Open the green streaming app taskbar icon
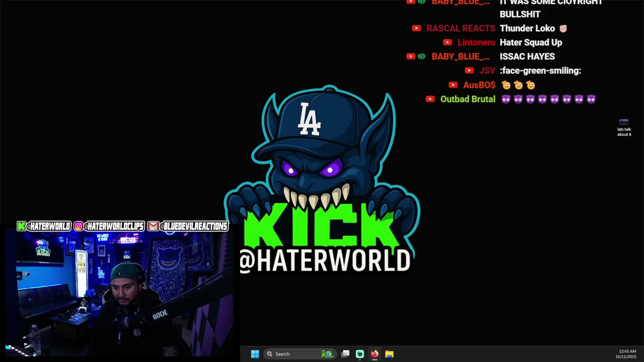This screenshot has height=362, width=644. tap(360, 354)
